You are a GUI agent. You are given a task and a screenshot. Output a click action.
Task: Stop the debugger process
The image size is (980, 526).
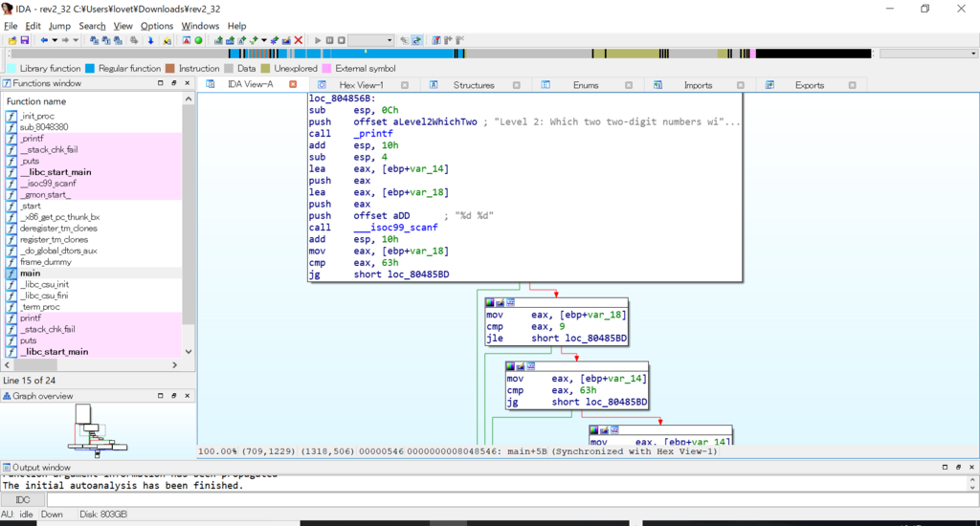[342, 40]
